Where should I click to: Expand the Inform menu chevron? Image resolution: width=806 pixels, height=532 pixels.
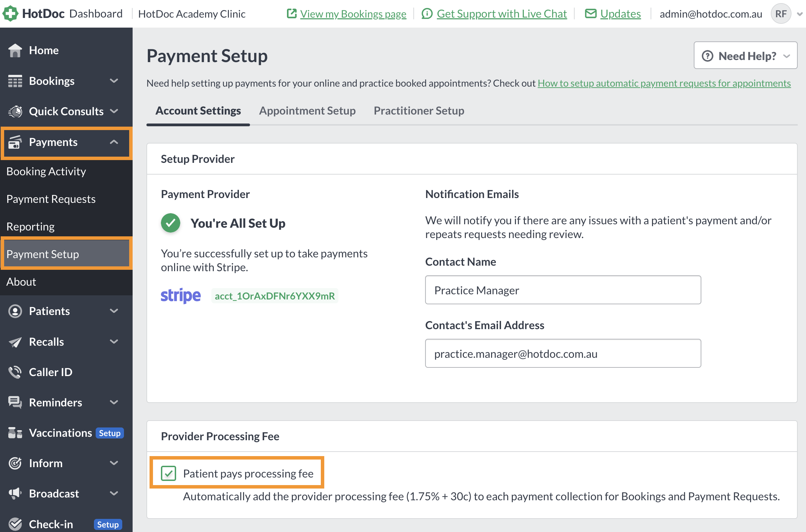click(x=114, y=463)
